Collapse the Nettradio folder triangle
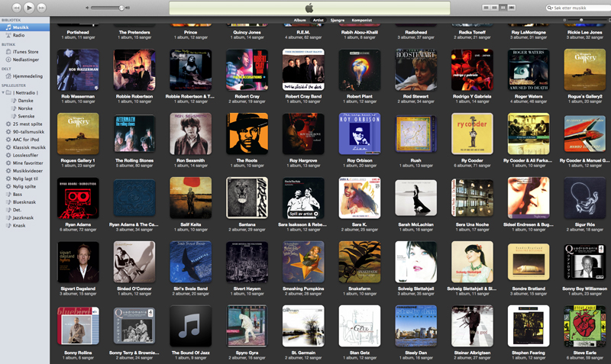611x364 pixels. click(3, 92)
